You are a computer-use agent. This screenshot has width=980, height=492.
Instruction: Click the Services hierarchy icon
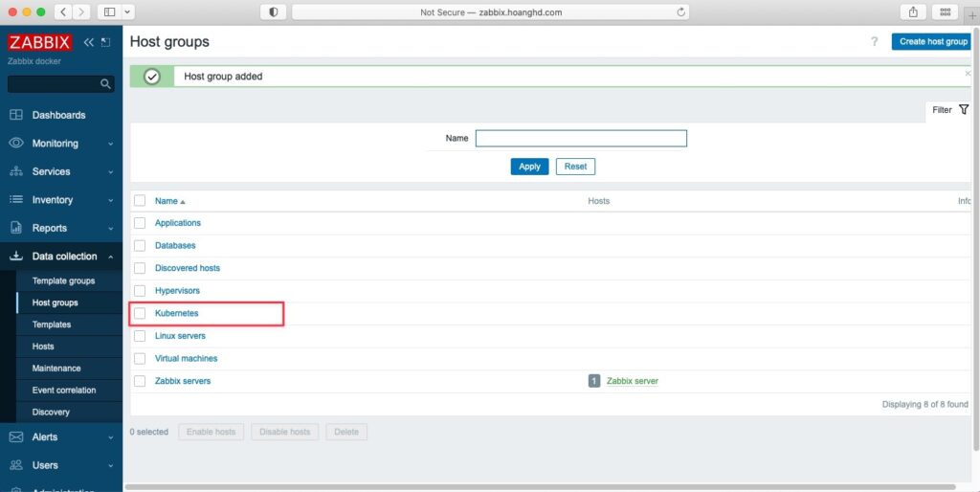(x=16, y=171)
